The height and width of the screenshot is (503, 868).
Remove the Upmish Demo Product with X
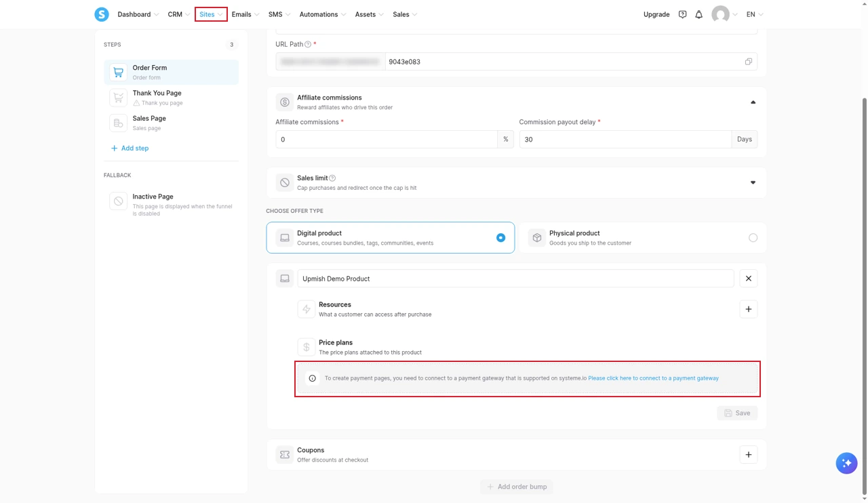click(749, 279)
